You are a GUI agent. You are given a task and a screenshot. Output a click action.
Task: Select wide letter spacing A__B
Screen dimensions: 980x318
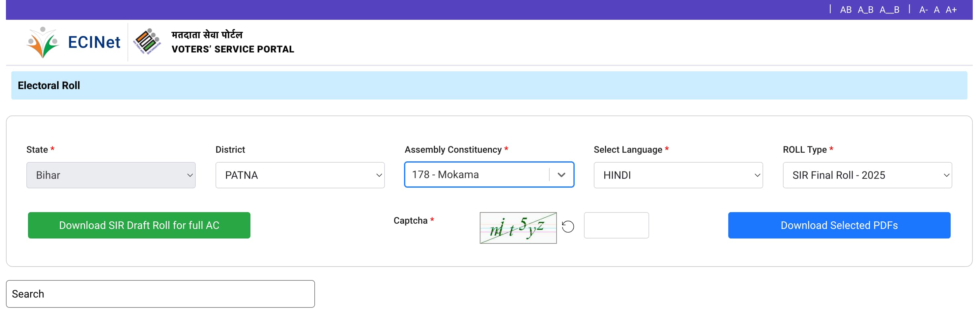point(889,10)
